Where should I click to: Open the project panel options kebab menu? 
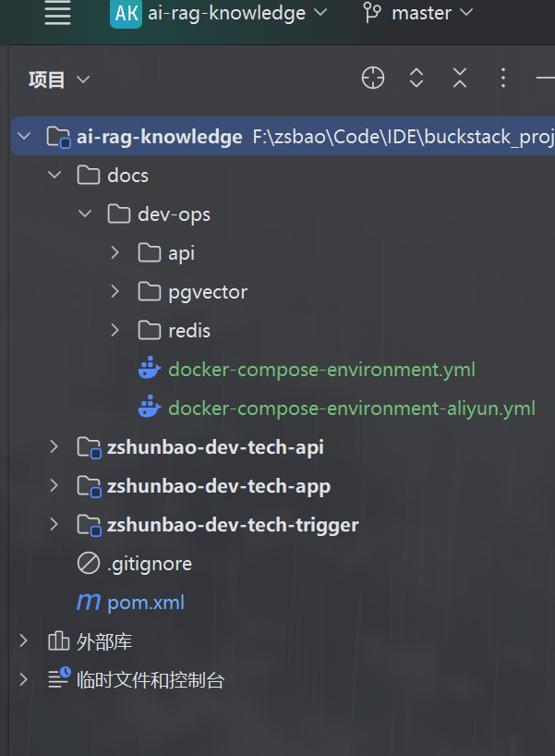click(x=503, y=79)
